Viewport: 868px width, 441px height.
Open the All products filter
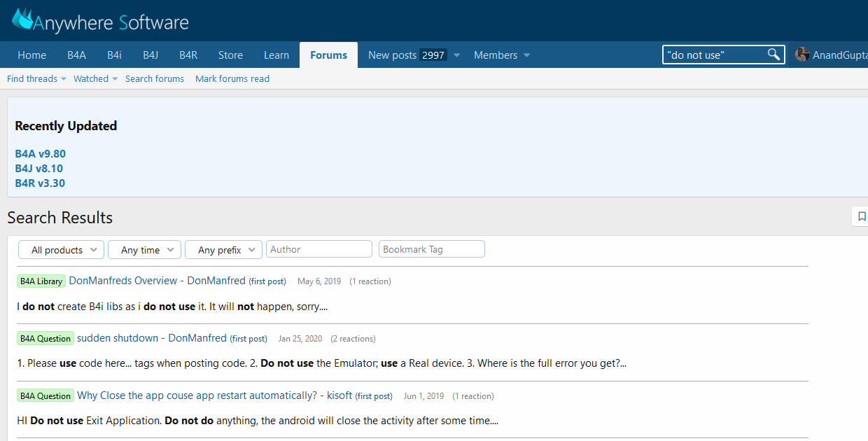[x=62, y=250]
